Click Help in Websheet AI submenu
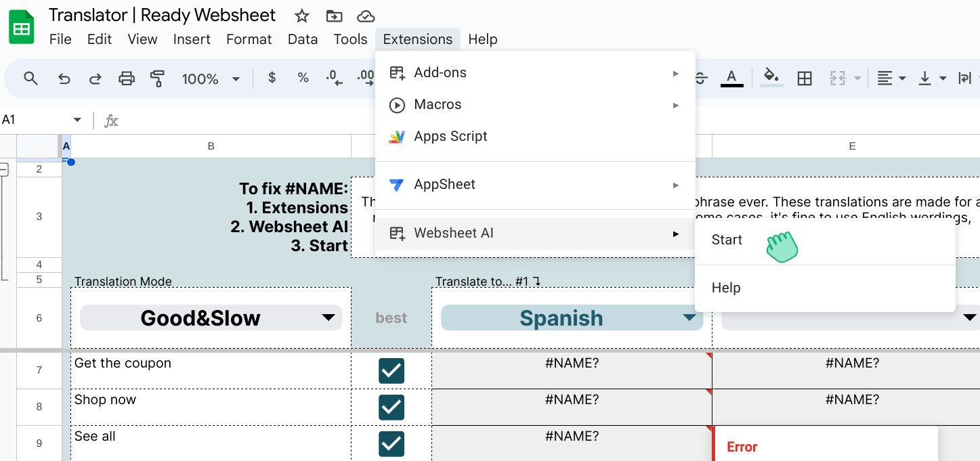Image resolution: width=980 pixels, height=461 pixels. [x=825, y=288]
